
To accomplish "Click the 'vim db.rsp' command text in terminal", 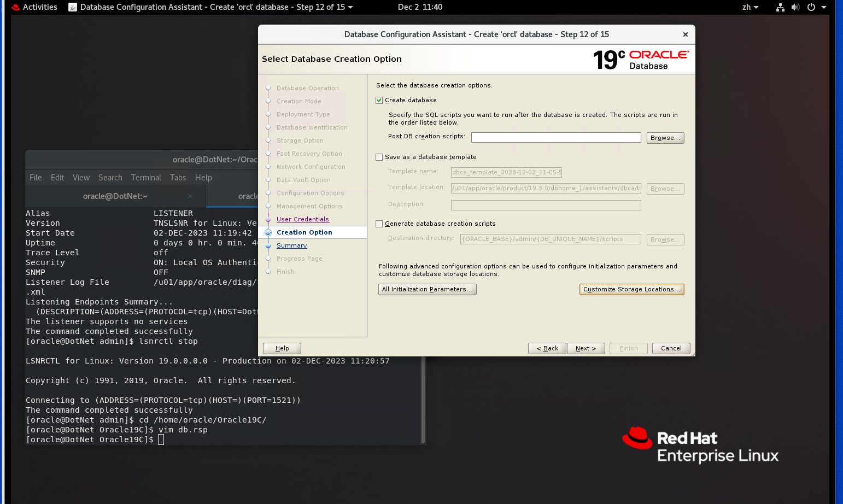I will point(183,430).
